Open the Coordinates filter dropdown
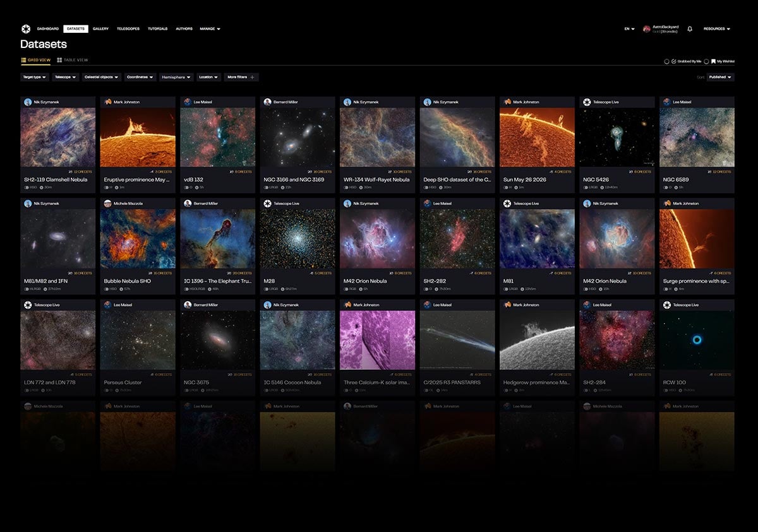Screen dimensions: 758x532 tap(140, 77)
